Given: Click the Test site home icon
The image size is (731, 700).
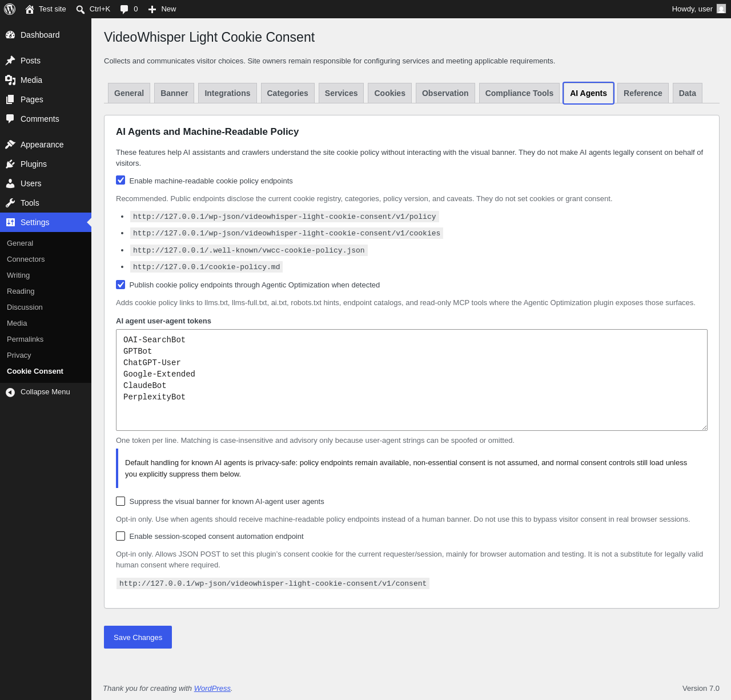Looking at the screenshot, I should point(30,9).
